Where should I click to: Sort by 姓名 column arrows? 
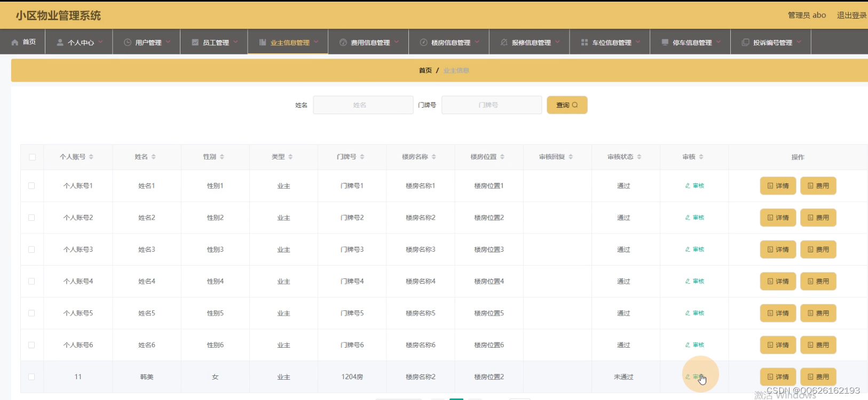coord(154,157)
